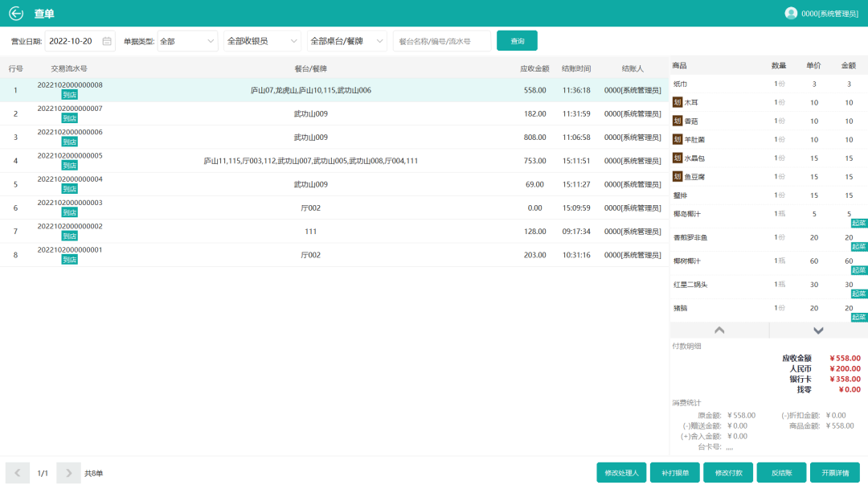Click the 起菜 tag on 红星二锅头

pos(859,294)
